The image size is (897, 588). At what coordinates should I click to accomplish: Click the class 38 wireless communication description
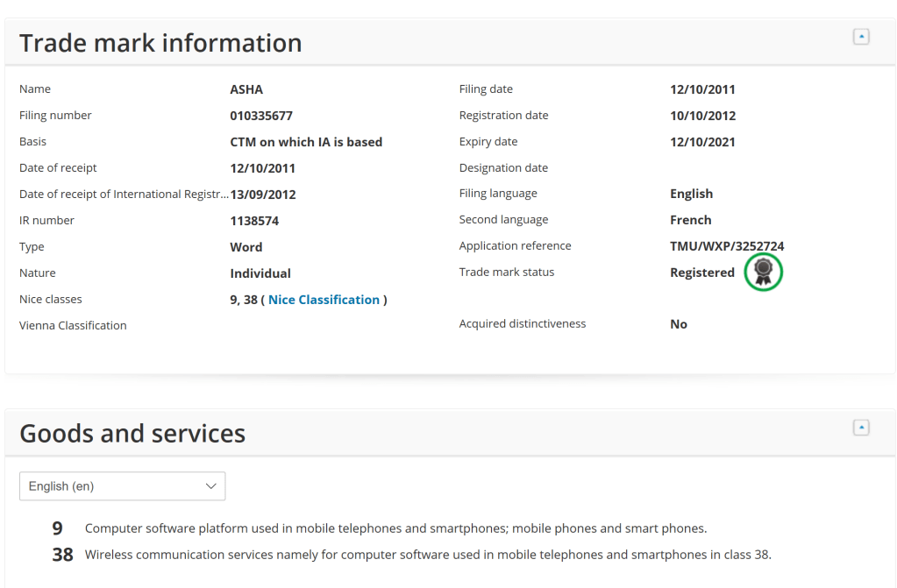click(x=428, y=555)
